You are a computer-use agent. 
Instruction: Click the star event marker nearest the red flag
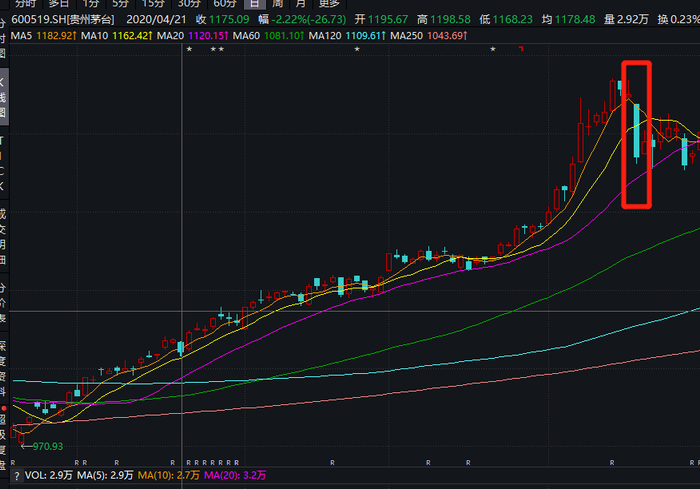(x=493, y=49)
